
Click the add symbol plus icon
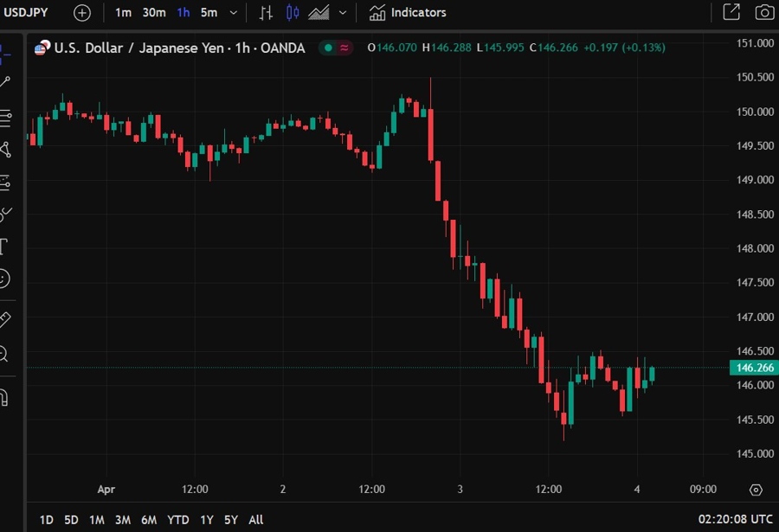tap(81, 13)
